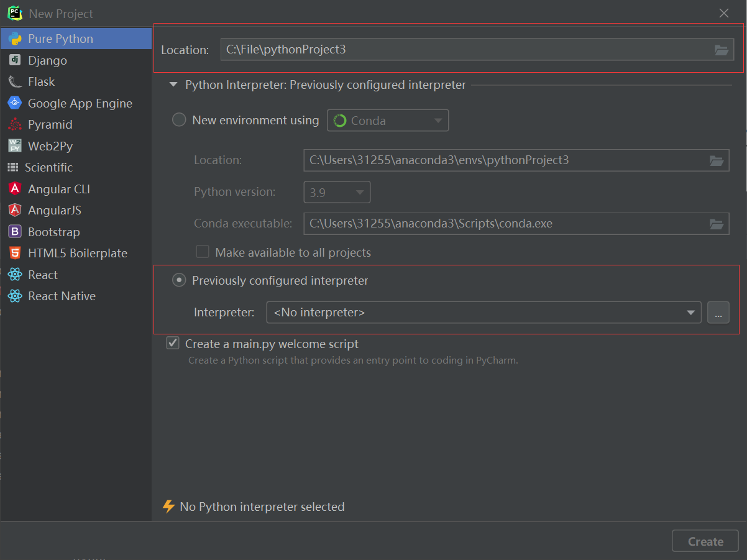Uncheck Create a main.py welcome script

(x=173, y=343)
